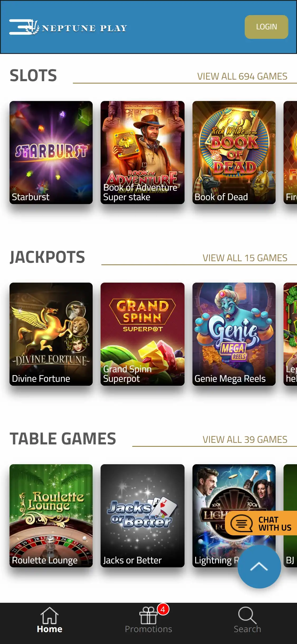Click the LOGIN button
Viewport: 297px width, 644px height.
click(266, 27)
